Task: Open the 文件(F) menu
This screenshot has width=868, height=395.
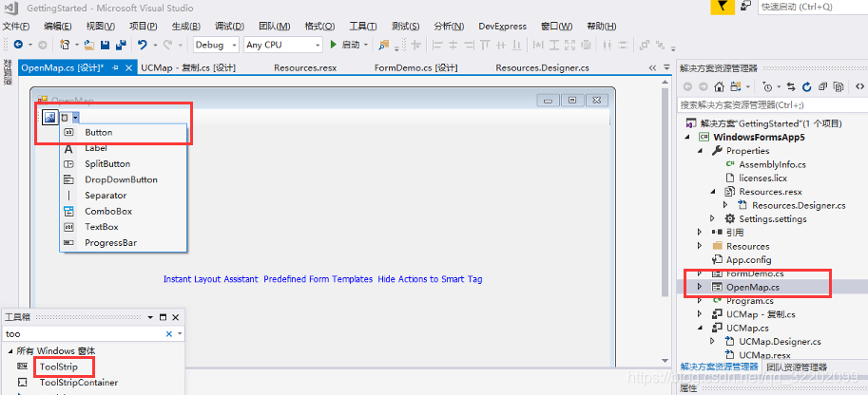Action: 16,26
